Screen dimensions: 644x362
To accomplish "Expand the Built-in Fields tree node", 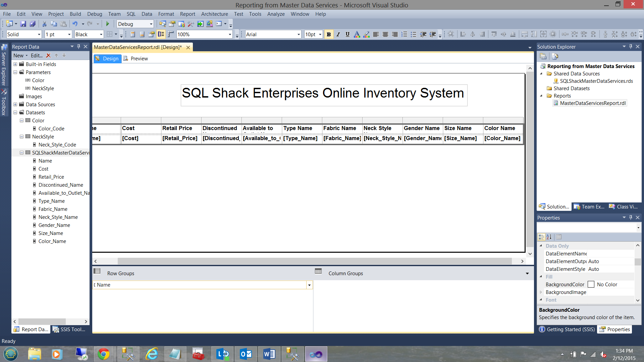I will (x=15, y=64).
